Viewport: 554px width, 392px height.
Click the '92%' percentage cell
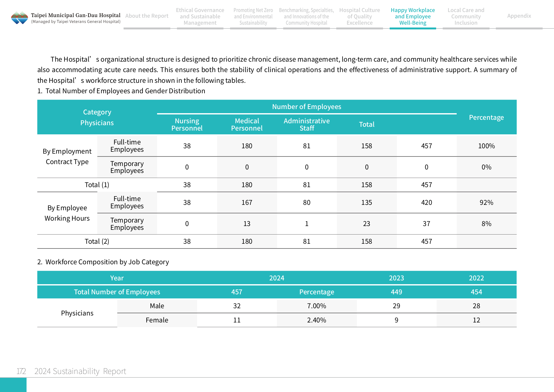coord(486,202)
